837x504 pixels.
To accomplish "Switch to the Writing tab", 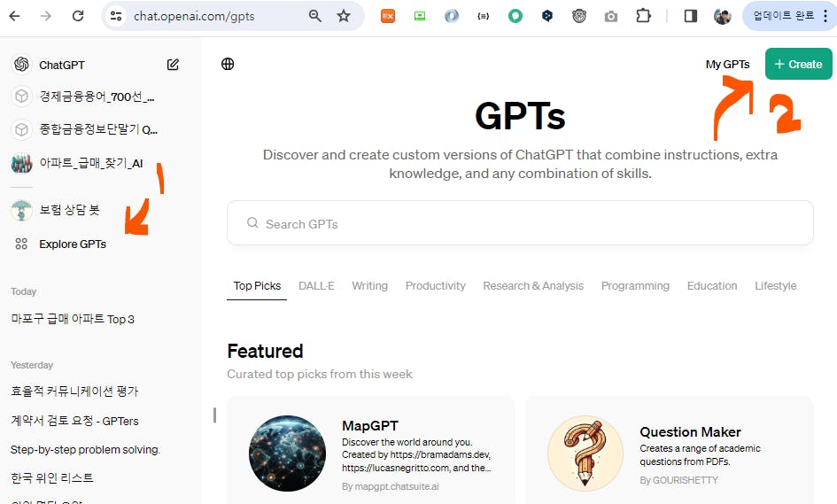I will [x=370, y=286].
